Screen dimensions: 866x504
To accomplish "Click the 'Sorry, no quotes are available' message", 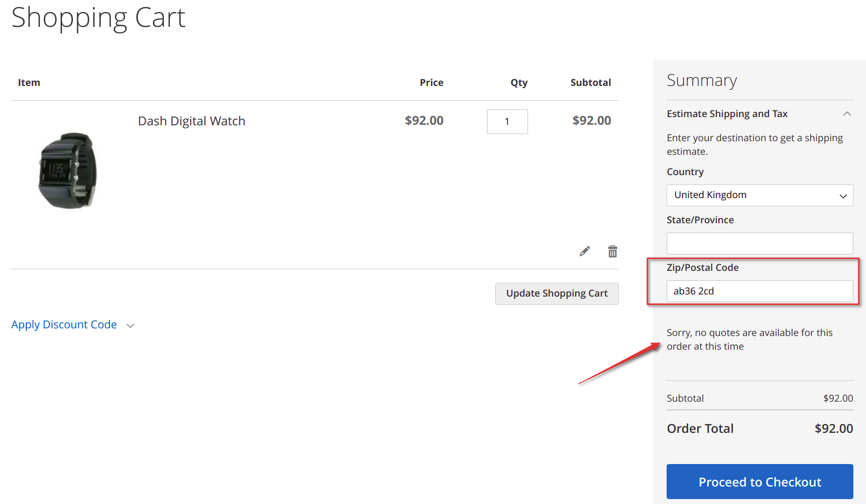I will point(749,339).
